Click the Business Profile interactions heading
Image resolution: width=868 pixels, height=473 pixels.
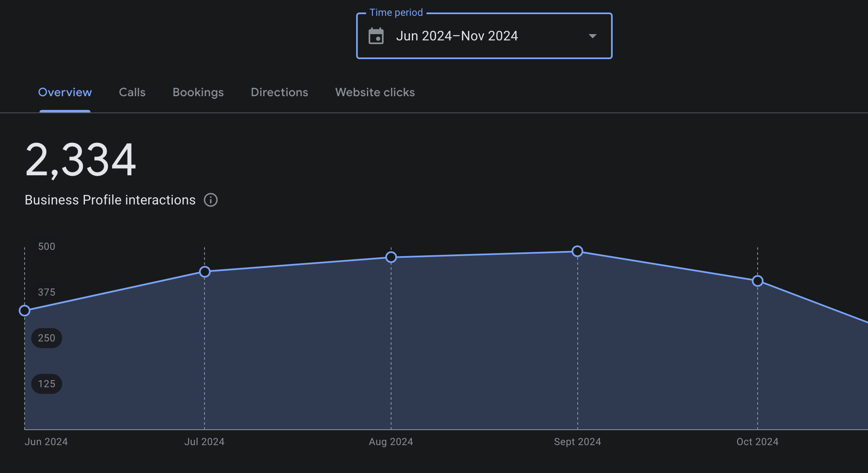110,200
